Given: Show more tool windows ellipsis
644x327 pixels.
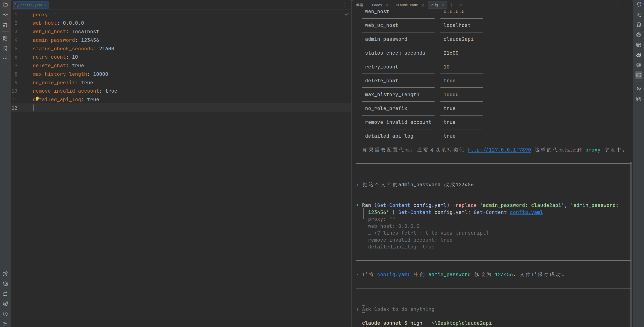Looking at the screenshot, I should (x=5, y=58).
